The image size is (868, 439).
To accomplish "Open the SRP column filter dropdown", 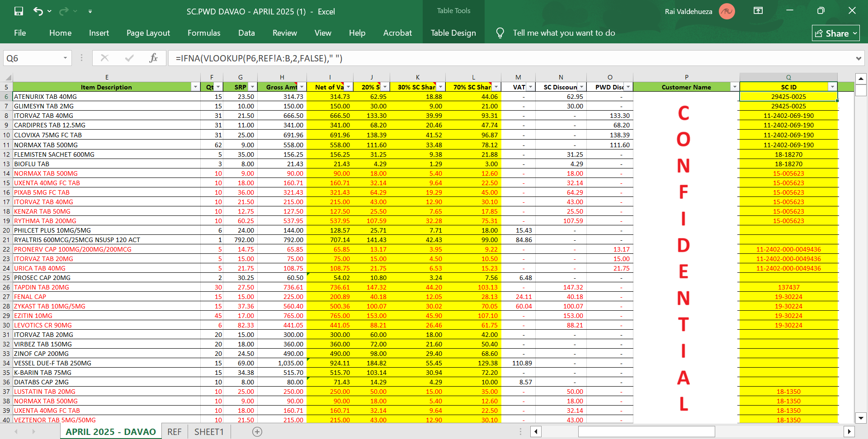I will click(x=252, y=87).
